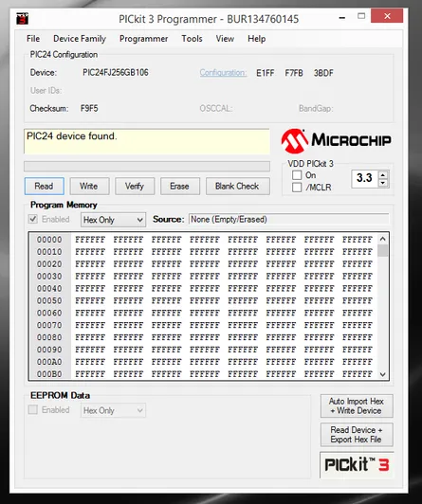Open the Device Family menu
Image resolution: width=422 pixels, height=504 pixels.
[80, 39]
